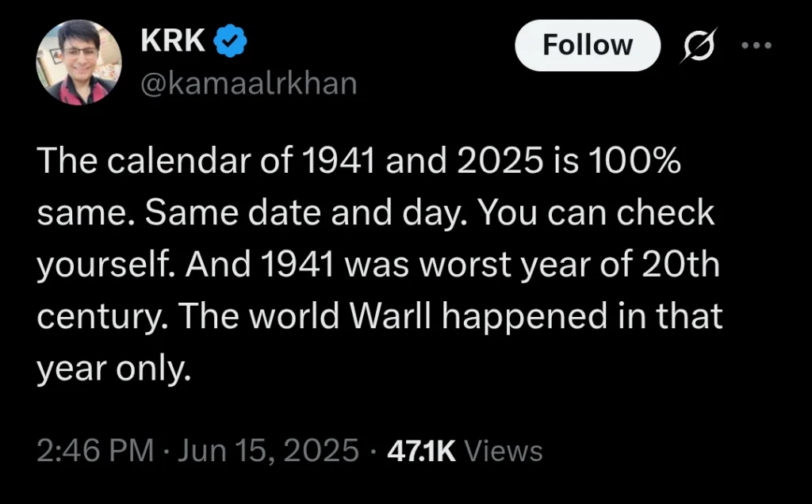Open the three-dot more options menu
Screen dimensions: 812x504
tap(756, 45)
